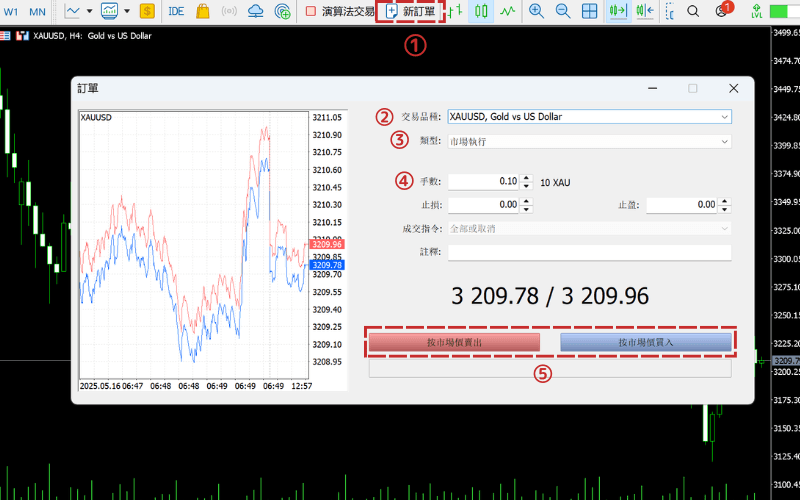Click the signals broadcast icon
This screenshot has width=800, height=500.
(229, 11)
